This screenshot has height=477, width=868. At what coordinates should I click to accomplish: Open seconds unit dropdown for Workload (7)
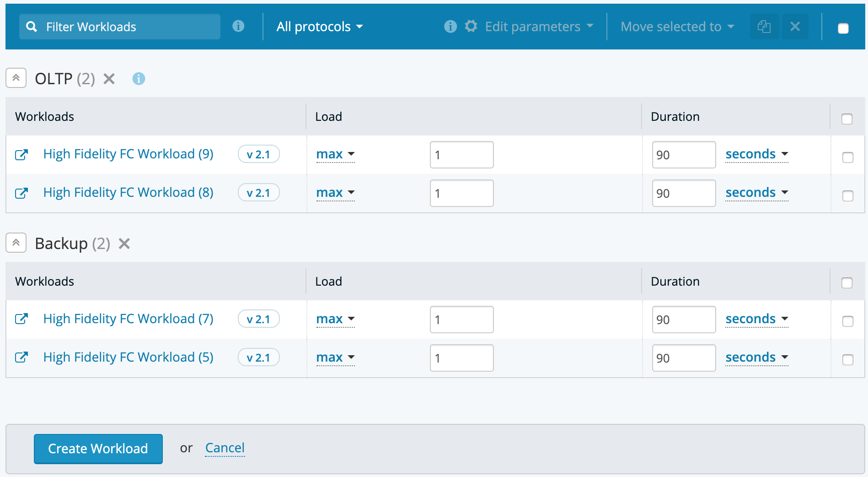pyautogui.click(x=757, y=319)
